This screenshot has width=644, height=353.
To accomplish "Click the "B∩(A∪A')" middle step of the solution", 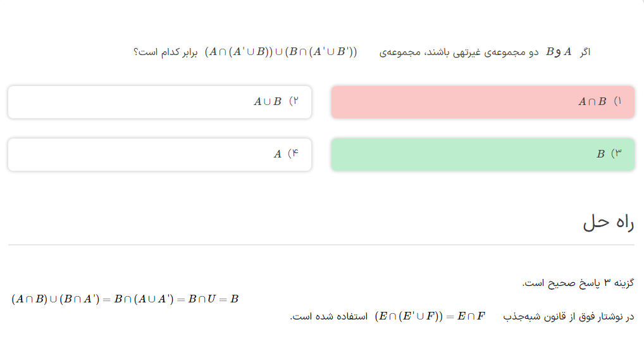I will pyautogui.click(x=144, y=299).
